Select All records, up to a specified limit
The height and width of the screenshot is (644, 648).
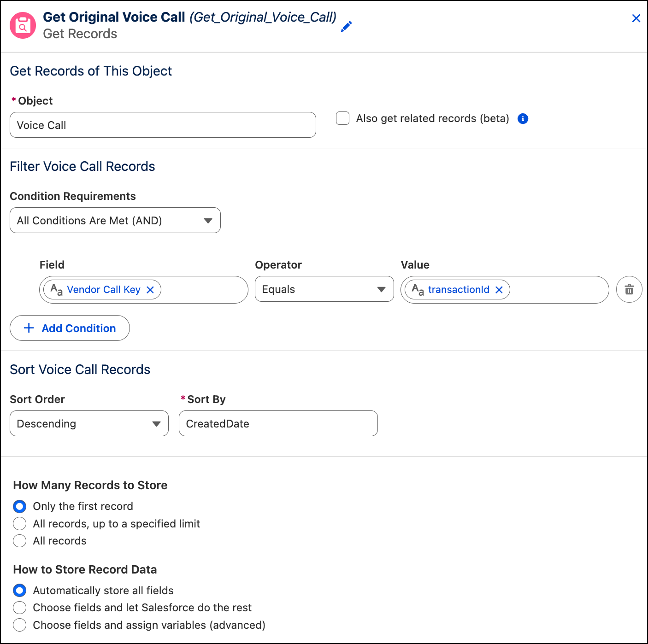pos(20,524)
